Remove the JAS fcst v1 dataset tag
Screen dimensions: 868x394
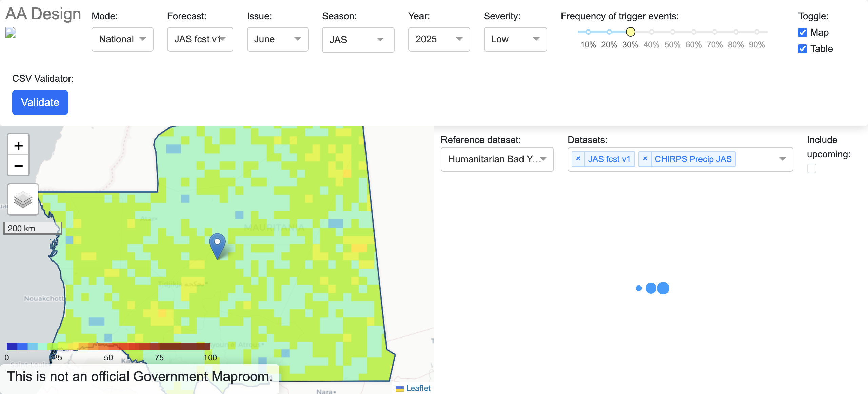point(578,159)
